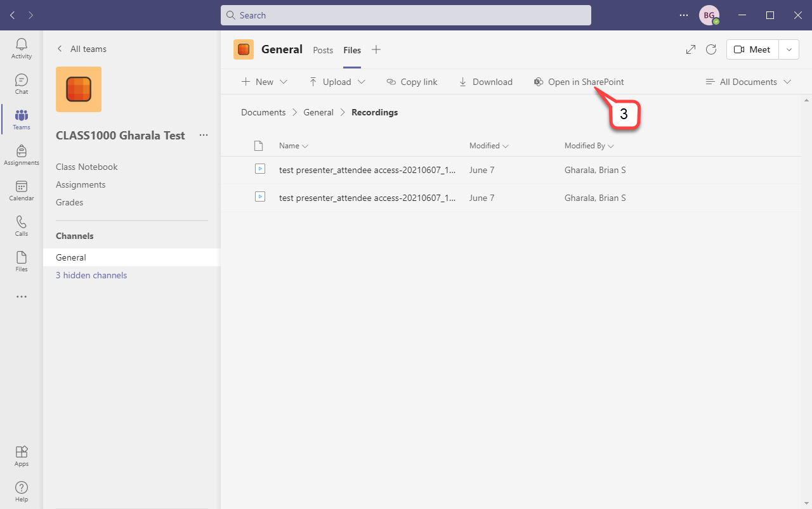Open the New dropdown menu

click(265, 82)
